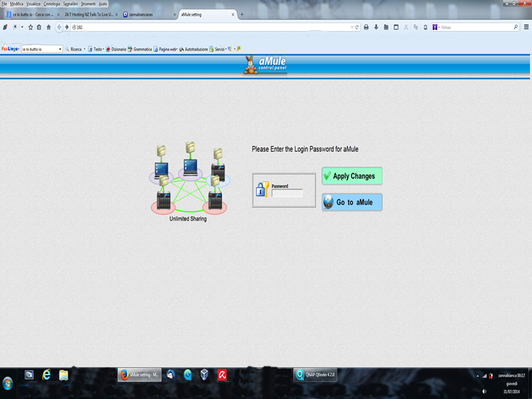The height and width of the screenshot is (399, 532).
Task: Launch Internet Explorer from the taskbar
Action: click(x=47, y=375)
